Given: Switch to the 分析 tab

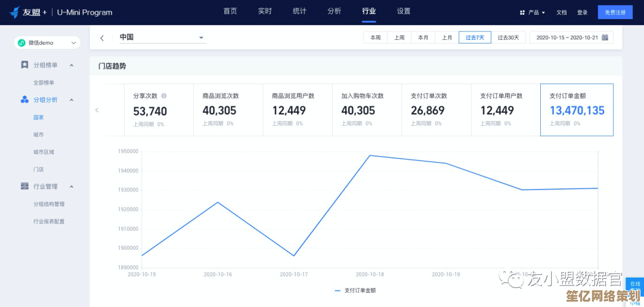Looking at the screenshot, I should (334, 11).
